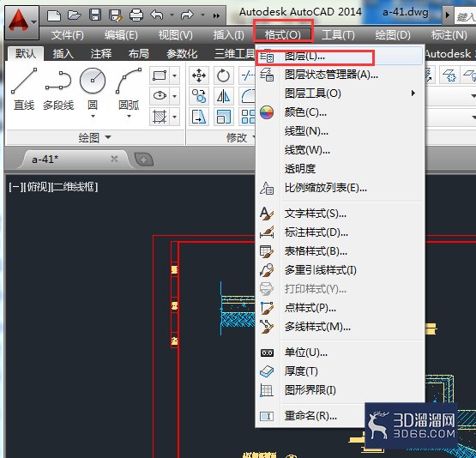Screen dimensions: 476x458
Task: Expand the redo history dropdown arrow
Action: tap(202, 15)
